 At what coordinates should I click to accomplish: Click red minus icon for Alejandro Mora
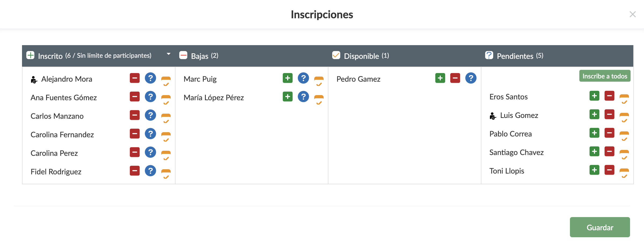(135, 78)
